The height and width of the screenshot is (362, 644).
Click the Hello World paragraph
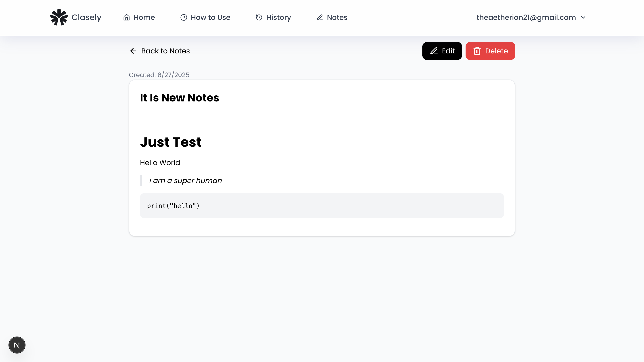(160, 163)
